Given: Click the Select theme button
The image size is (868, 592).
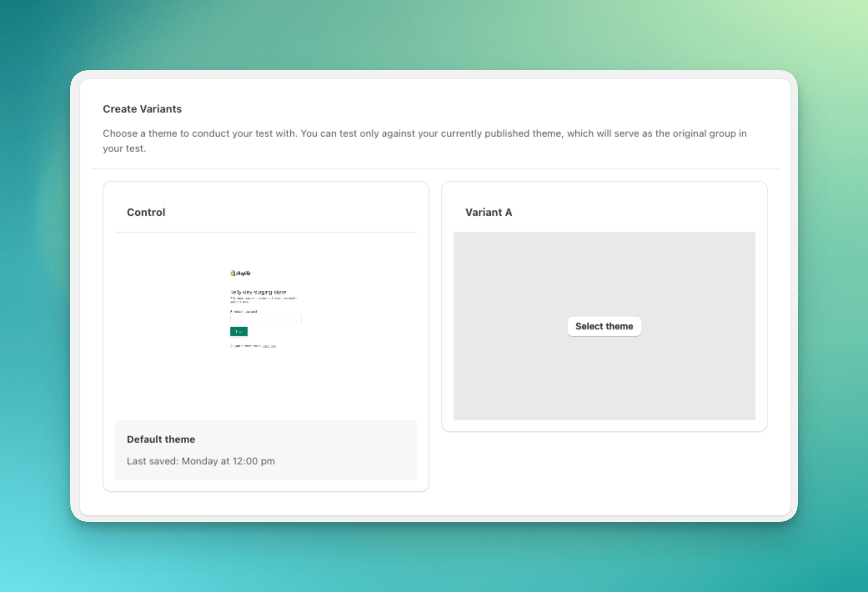Looking at the screenshot, I should (x=604, y=326).
